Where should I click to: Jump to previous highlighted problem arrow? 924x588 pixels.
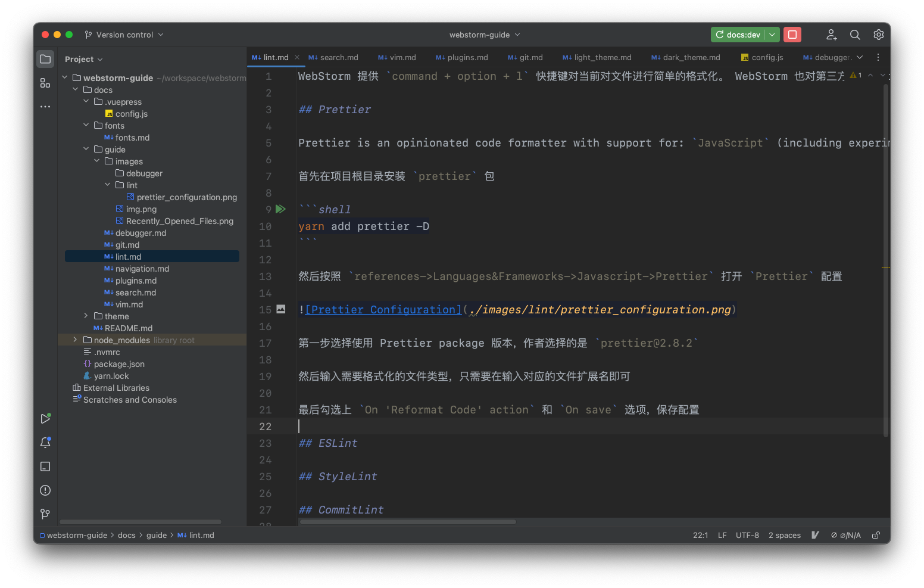click(870, 76)
